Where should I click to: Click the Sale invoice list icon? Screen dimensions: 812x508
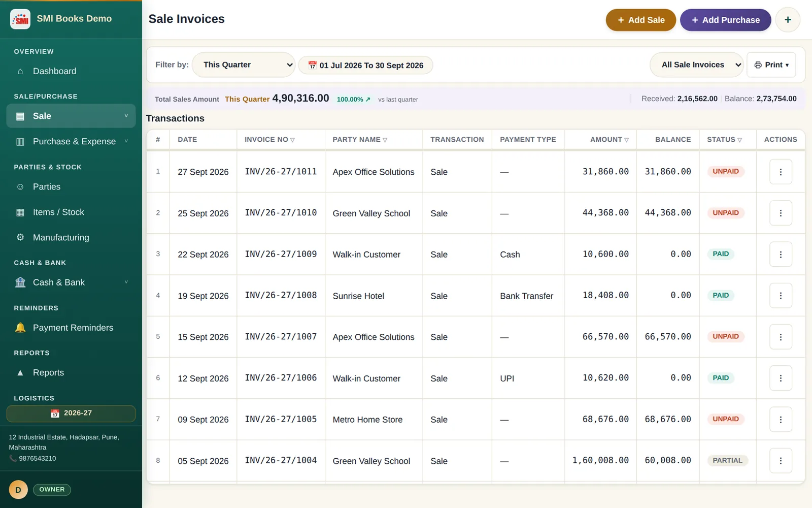click(20, 116)
